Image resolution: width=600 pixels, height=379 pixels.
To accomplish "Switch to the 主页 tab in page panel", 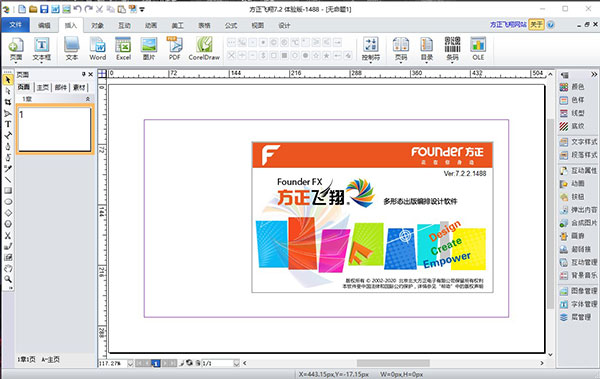I will click(42, 87).
